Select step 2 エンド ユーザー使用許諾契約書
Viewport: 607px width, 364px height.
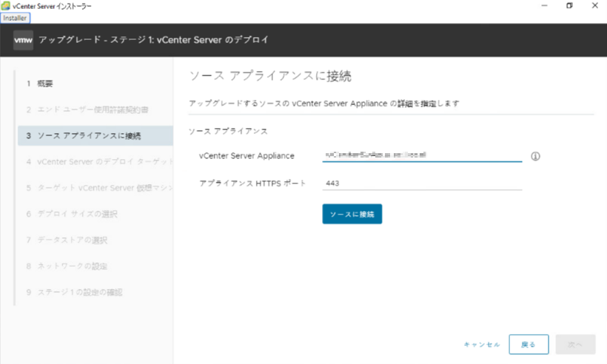tap(87, 109)
